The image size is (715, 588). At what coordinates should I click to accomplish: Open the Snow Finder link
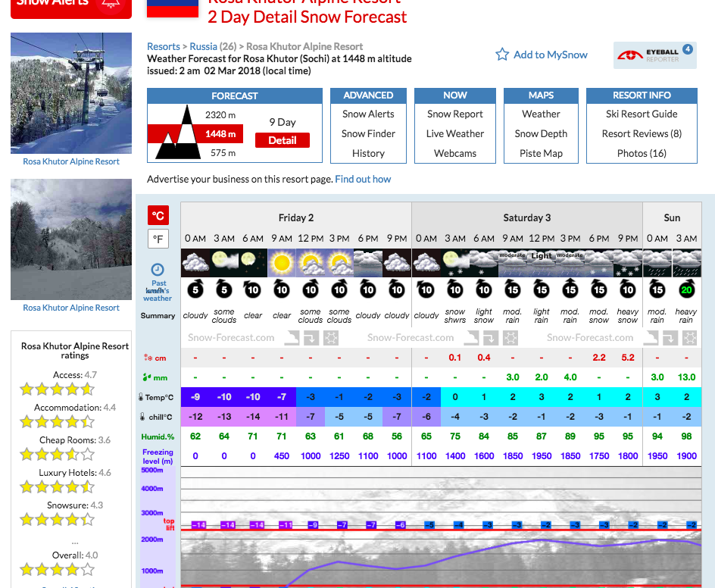click(368, 133)
